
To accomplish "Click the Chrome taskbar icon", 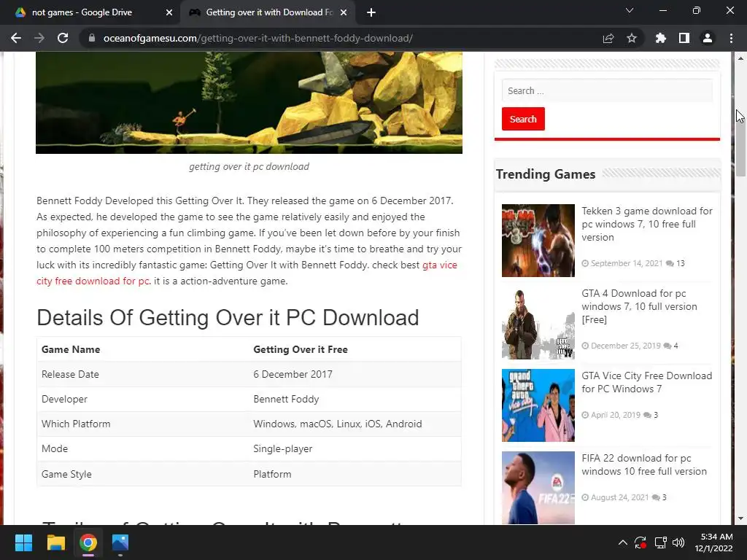I will click(88, 542).
